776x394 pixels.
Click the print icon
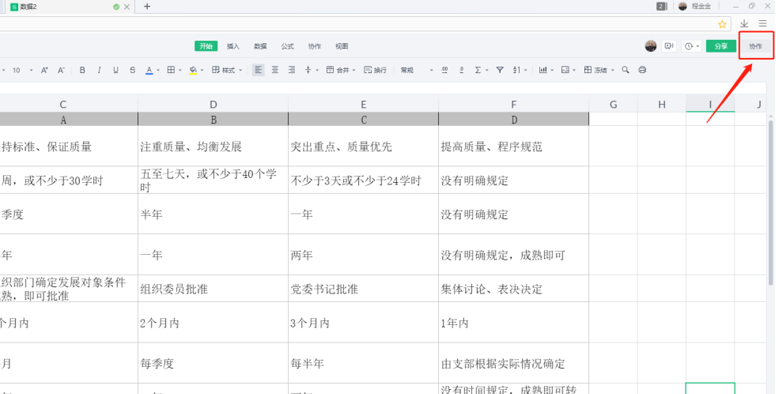pos(642,70)
